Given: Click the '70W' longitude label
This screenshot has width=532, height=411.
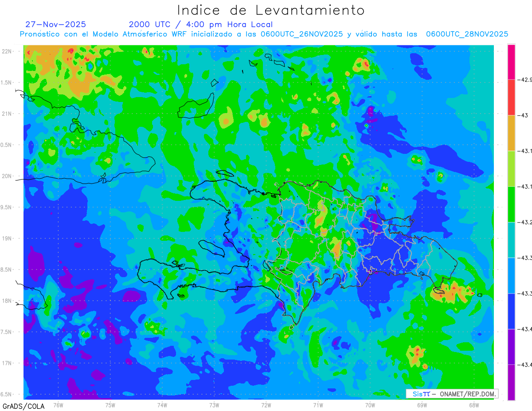Looking at the screenshot, I should pyautogui.click(x=370, y=404).
